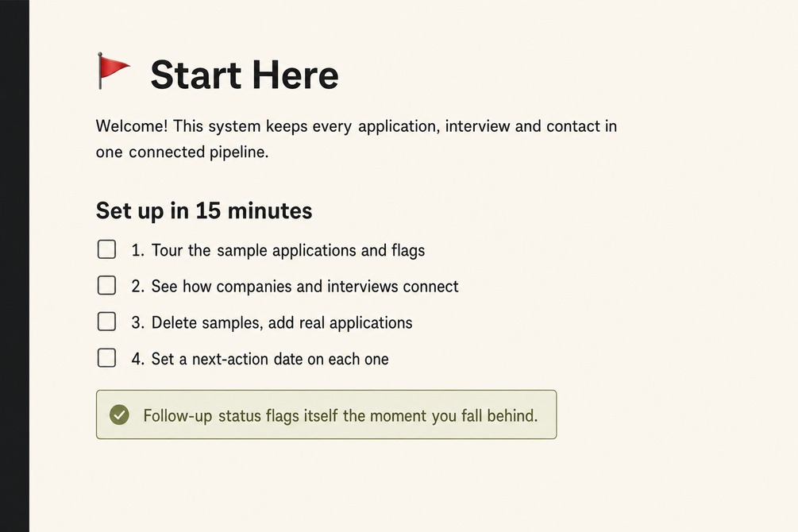Select the 'Start Here' page title
The height and width of the screenshot is (532, 798).
click(245, 75)
